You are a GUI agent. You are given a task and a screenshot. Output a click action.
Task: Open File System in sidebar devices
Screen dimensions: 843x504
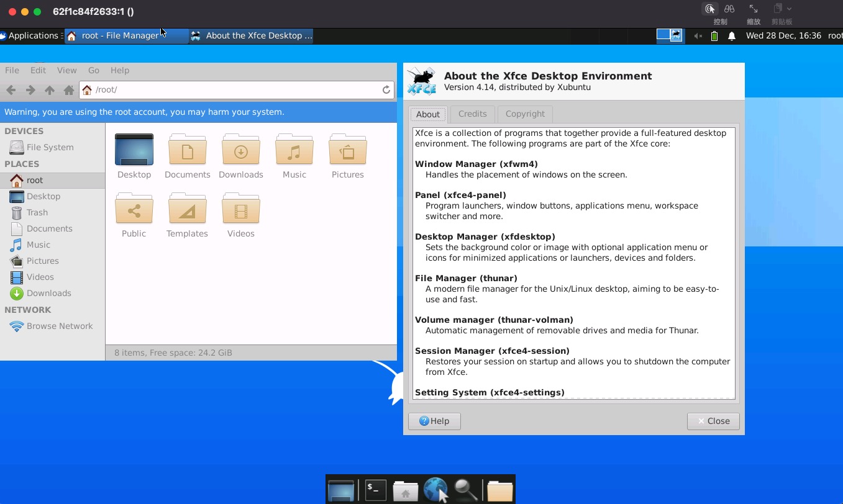click(52, 147)
